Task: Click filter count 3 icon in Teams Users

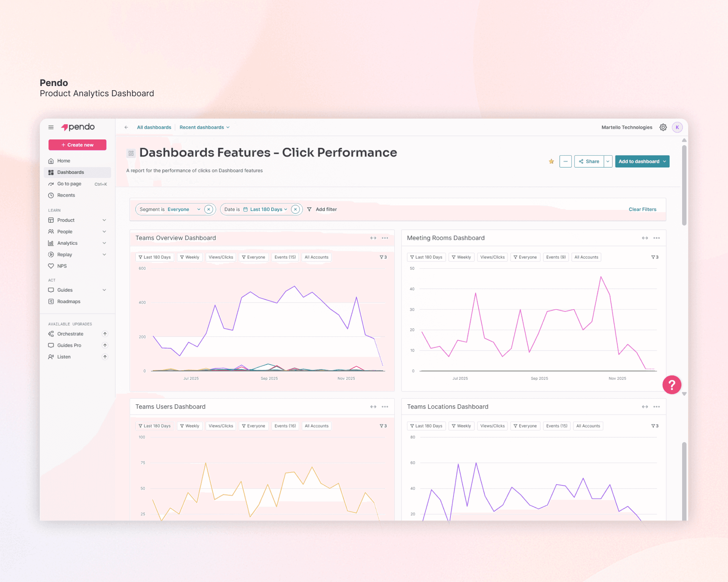Action: click(x=383, y=426)
